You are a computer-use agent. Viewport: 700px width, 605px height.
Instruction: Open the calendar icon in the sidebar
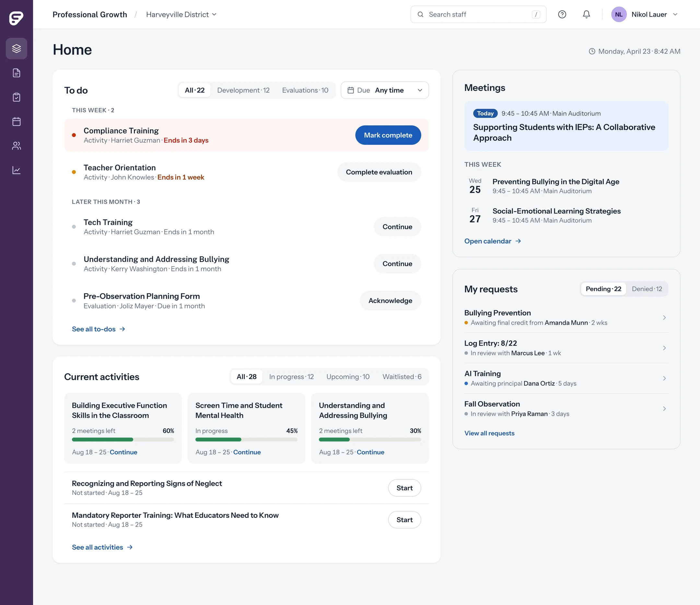pyautogui.click(x=17, y=121)
